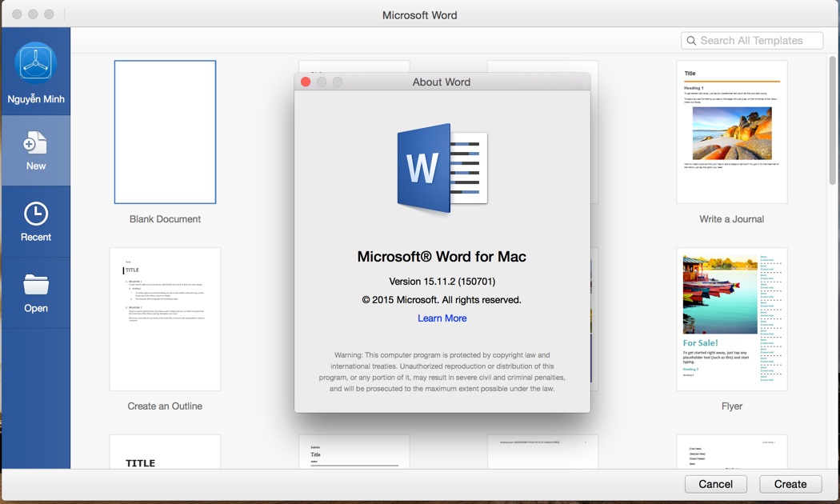Click the About Word dialog title
The image size is (840, 504).
click(442, 82)
